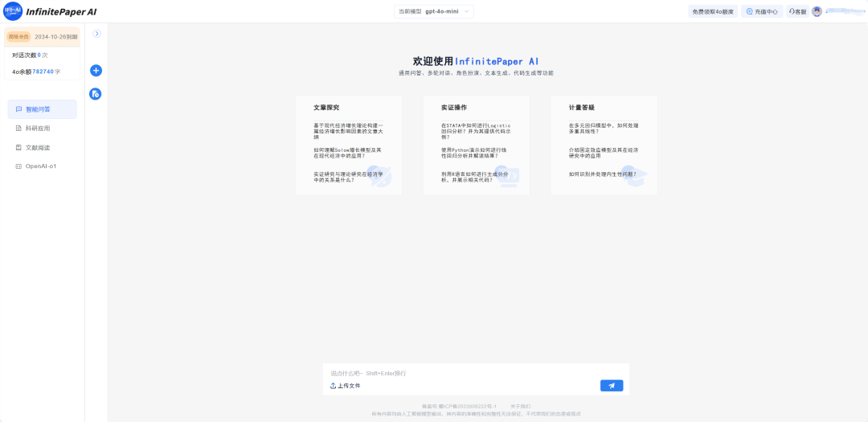Pick the 基于现代经济增长理论 outline prompt

tap(348, 131)
